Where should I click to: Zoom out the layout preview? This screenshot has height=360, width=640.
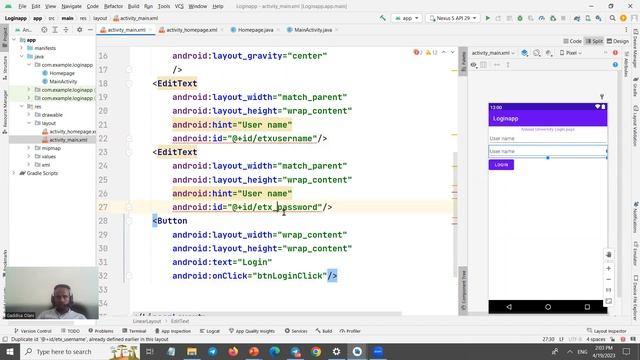pyautogui.click(x=609, y=279)
